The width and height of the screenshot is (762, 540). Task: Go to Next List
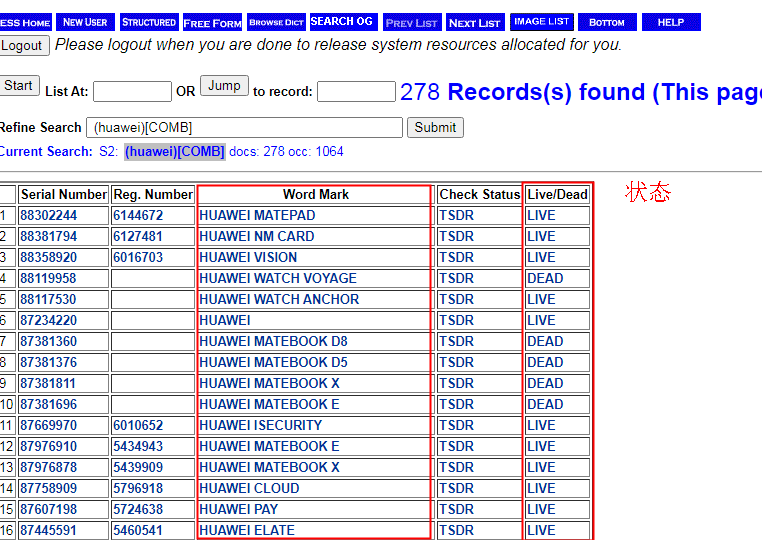[475, 22]
